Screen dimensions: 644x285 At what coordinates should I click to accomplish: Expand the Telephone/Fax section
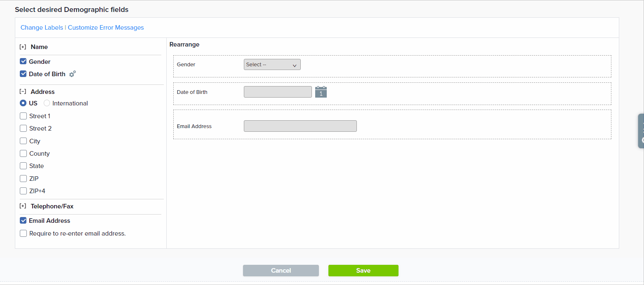[23, 206]
